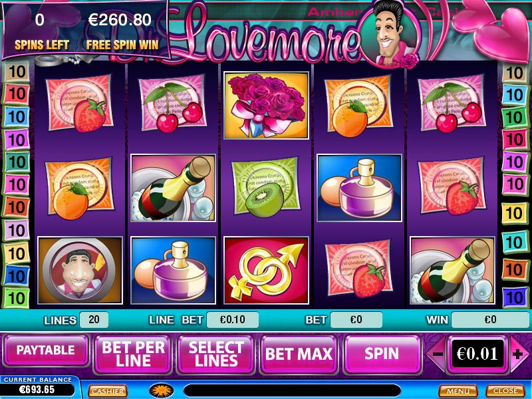Click the kiwi condom symbol
Viewport: 532px width, 399px height.
point(265,188)
